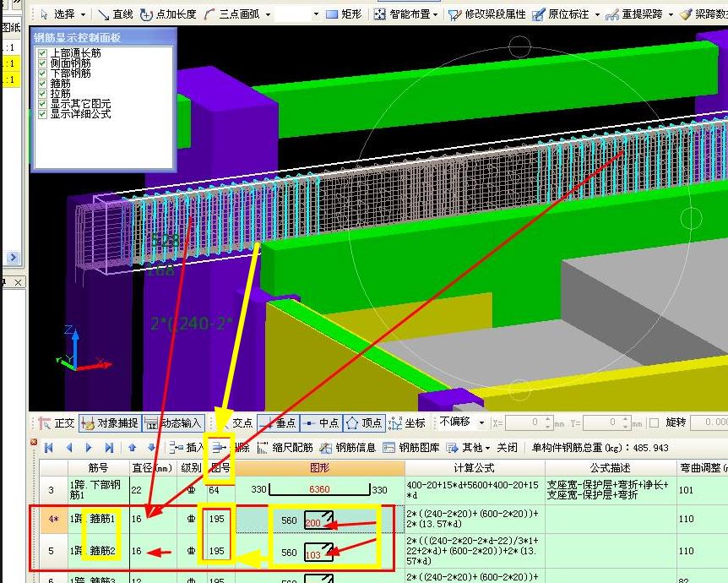Go to next rebar record
Viewport: 728px width, 583px height.
[x=88, y=447]
